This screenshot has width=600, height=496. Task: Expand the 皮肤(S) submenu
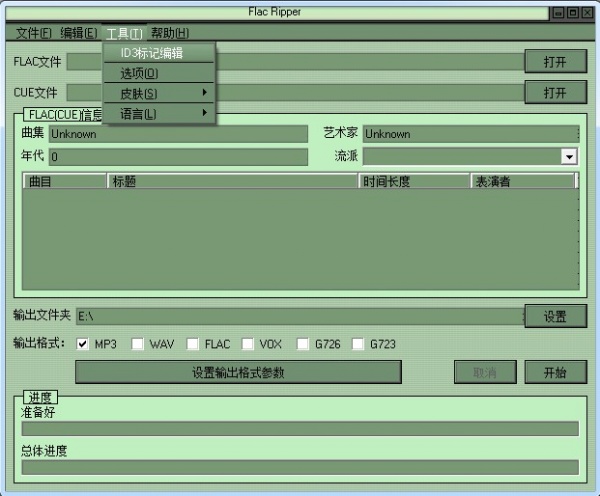(x=159, y=93)
